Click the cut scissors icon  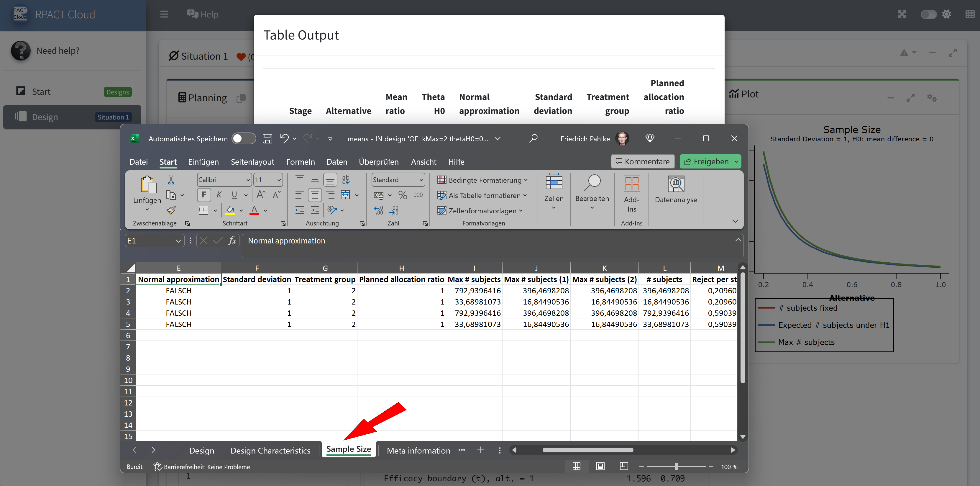click(x=171, y=180)
